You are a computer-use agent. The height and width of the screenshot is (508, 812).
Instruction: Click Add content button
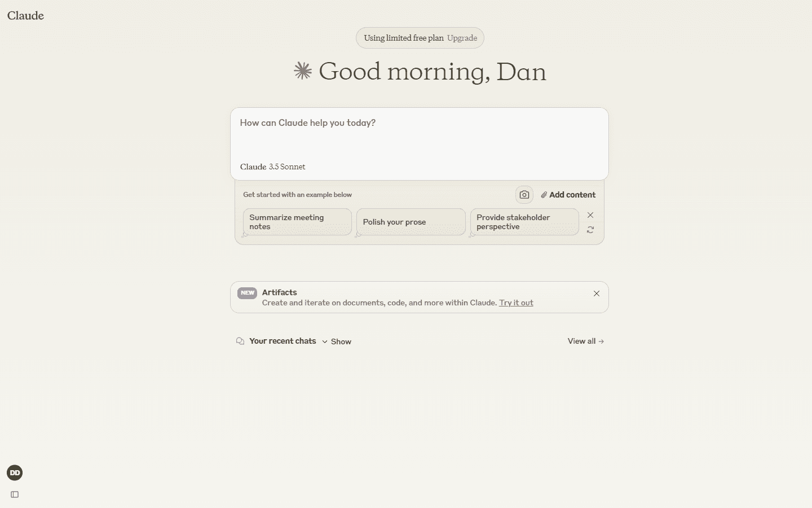click(568, 195)
